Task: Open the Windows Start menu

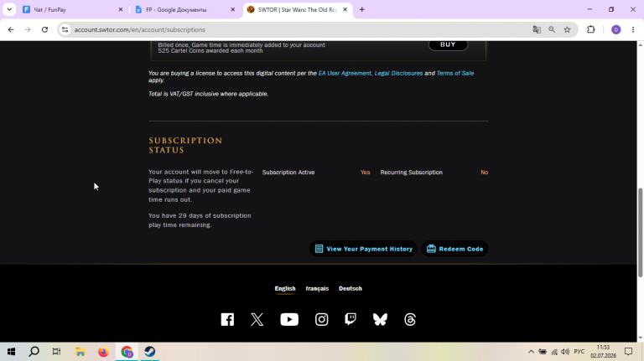Action: pos(11,352)
